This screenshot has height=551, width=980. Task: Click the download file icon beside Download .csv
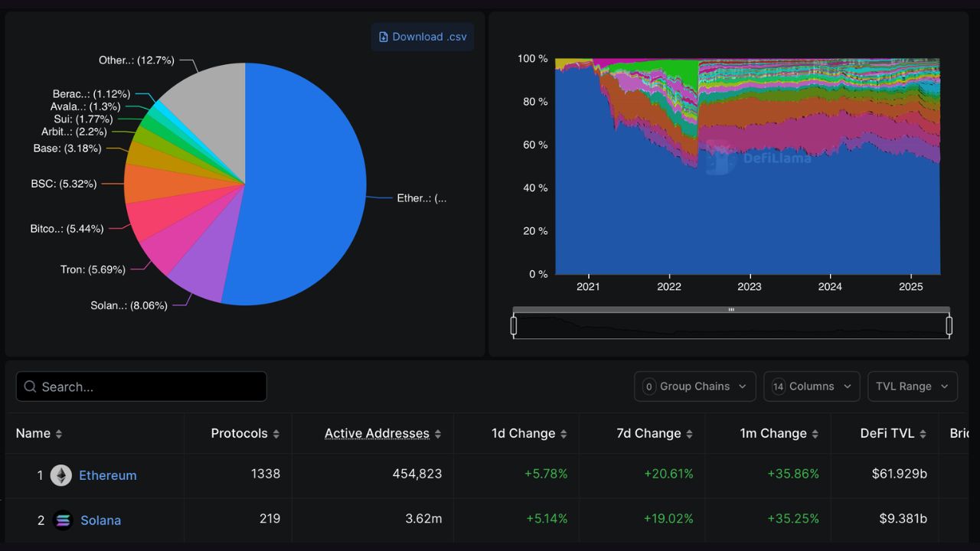pos(384,37)
